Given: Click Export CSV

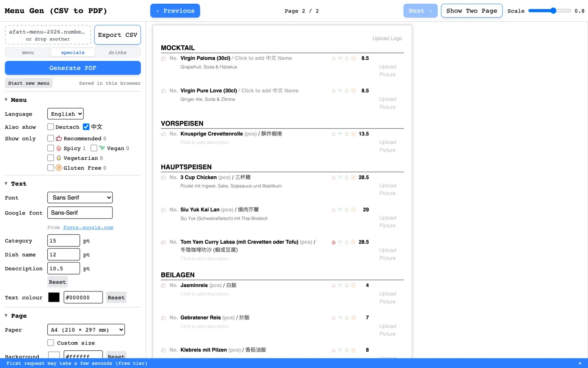Looking at the screenshot, I should point(118,35).
